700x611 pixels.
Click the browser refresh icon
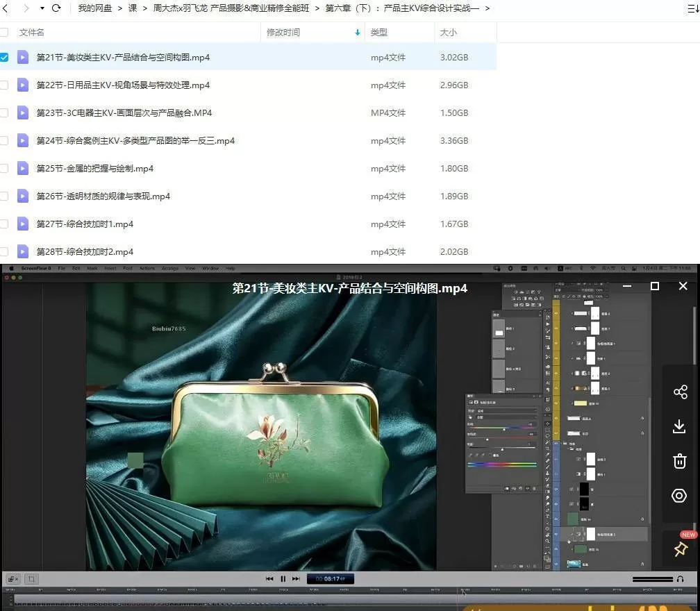pyautogui.click(x=56, y=8)
